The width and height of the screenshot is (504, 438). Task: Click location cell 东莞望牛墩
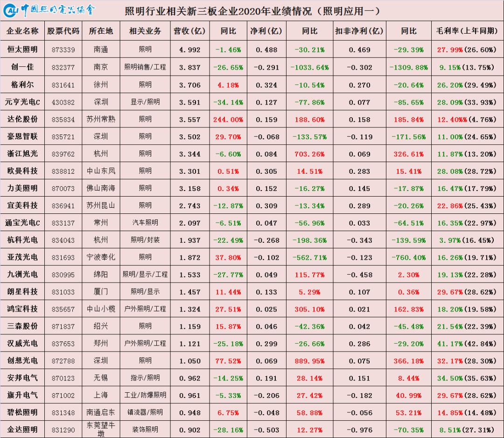(x=101, y=429)
